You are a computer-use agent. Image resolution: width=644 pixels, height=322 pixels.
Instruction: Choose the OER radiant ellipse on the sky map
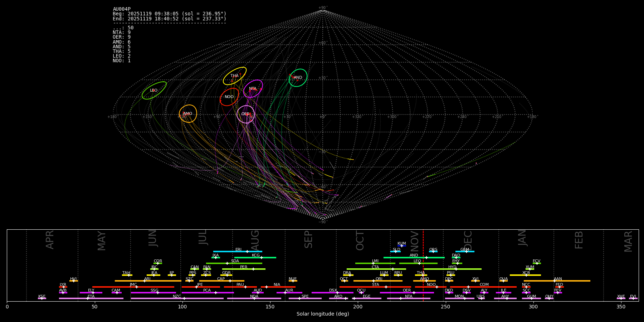pos(246,114)
